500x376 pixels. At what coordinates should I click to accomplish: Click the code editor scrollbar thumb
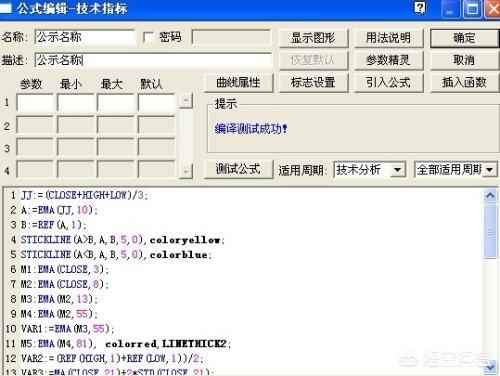tap(490, 231)
